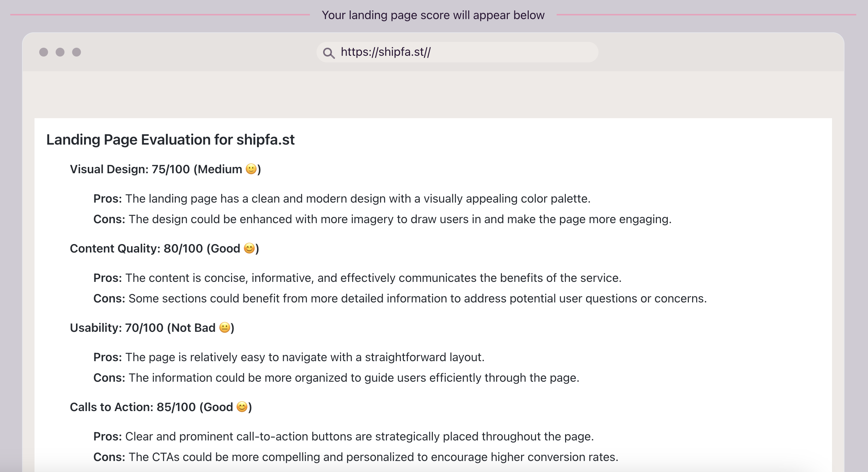
Task: Click the third gray window dot
Action: point(76,52)
